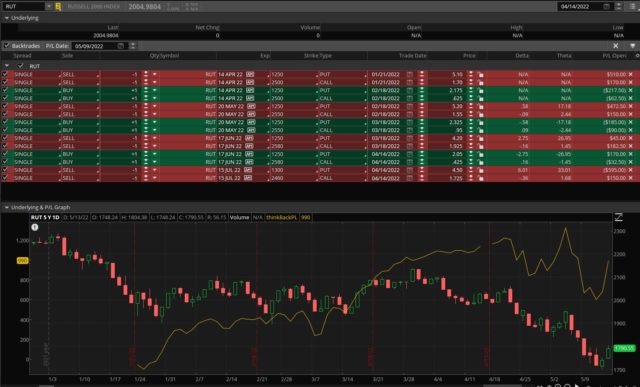Click the yellow 990 P/L axis marker
Screen dimensions: 640x387
point(22,260)
